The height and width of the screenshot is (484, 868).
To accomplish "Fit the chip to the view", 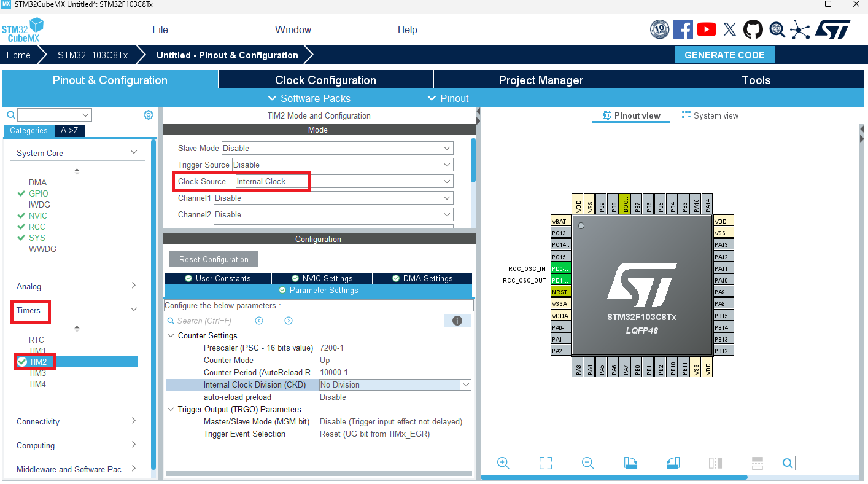I will [x=545, y=463].
